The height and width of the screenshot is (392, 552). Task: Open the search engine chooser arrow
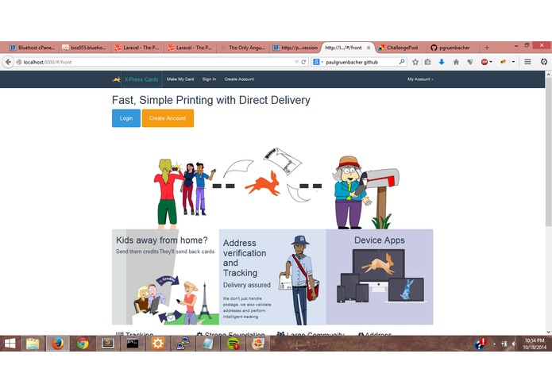322,62
